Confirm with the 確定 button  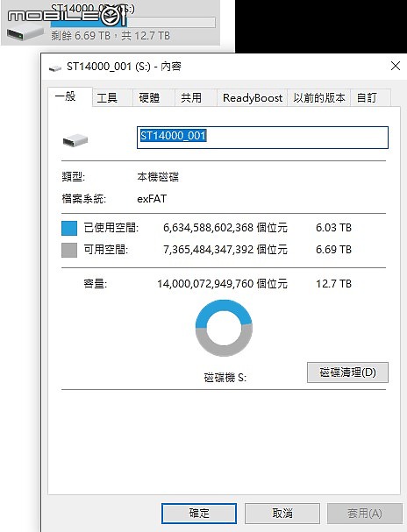tap(199, 514)
